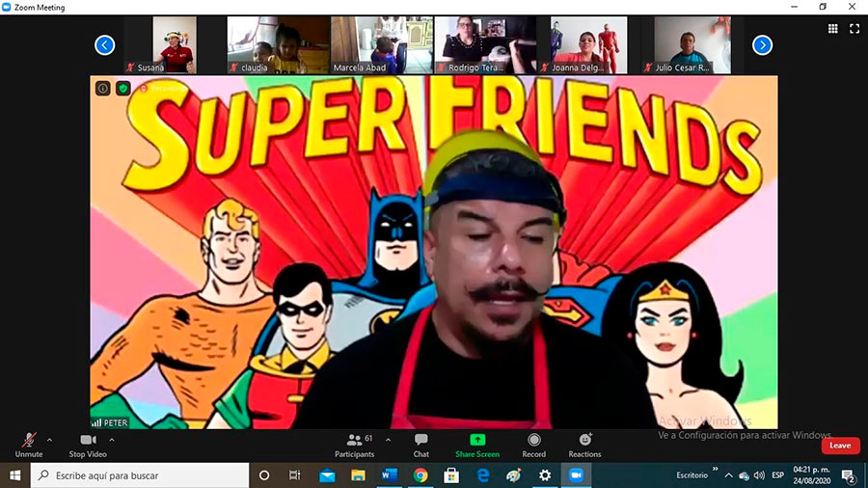The image size is (868, 488).
Task: Open volume control tray icon
Action: click(x=759, y=475)
